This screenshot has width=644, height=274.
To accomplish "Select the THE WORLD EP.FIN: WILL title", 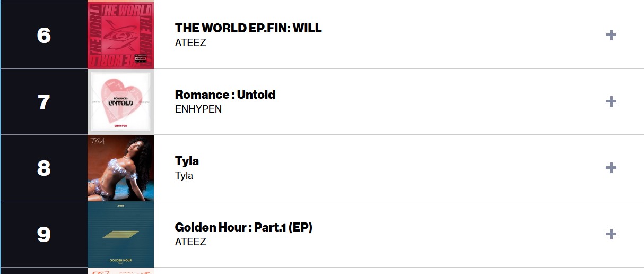I will coord(248,28).
